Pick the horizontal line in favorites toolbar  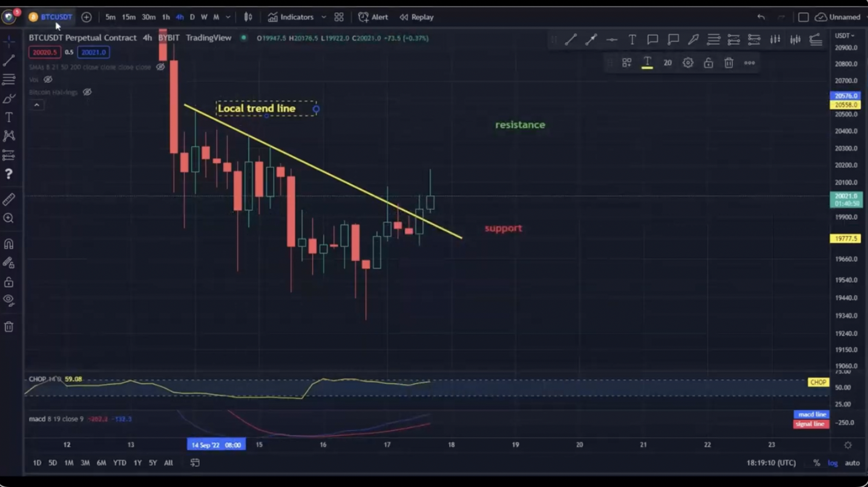click(x=612, y=39)
